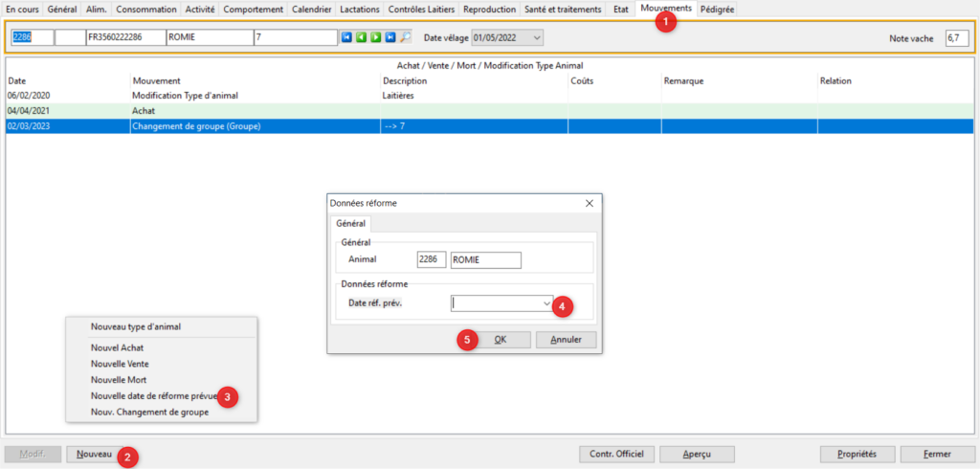Open the Comportement tab
Screen dimensions: 980x469
[x=253, y=10]
